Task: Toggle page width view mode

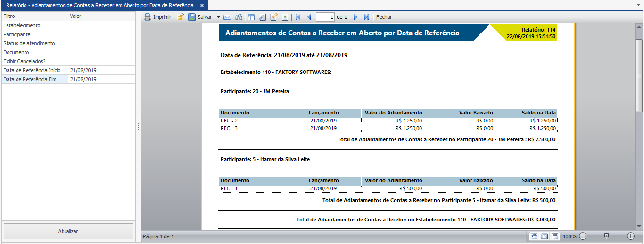Action: point(534,236)
